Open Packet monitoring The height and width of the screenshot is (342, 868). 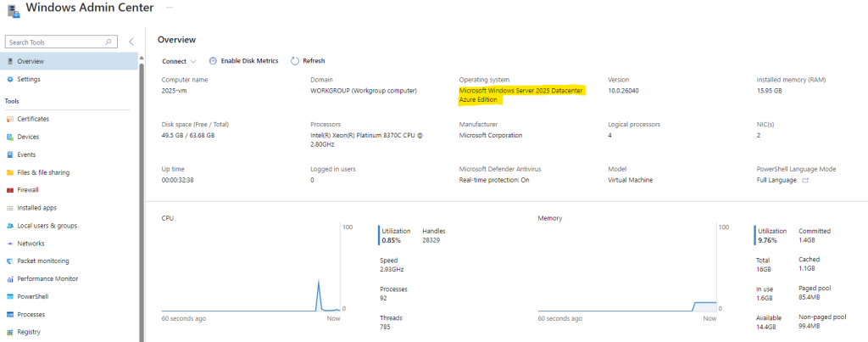[x=69, y=261]
